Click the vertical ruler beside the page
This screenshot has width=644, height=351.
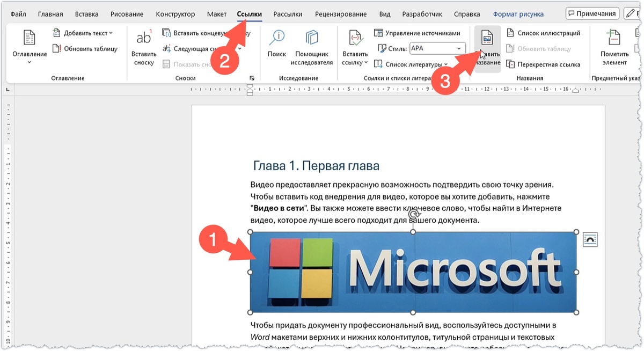[7, 224]
